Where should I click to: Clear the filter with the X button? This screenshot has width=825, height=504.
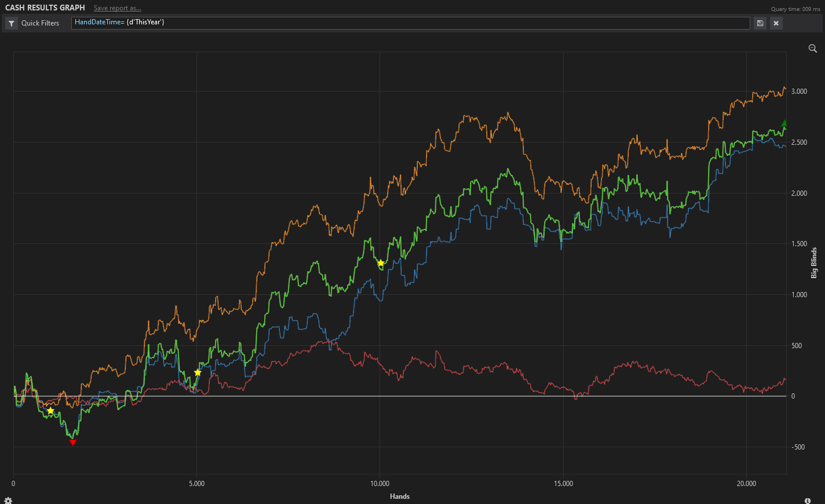pos(776,23)
